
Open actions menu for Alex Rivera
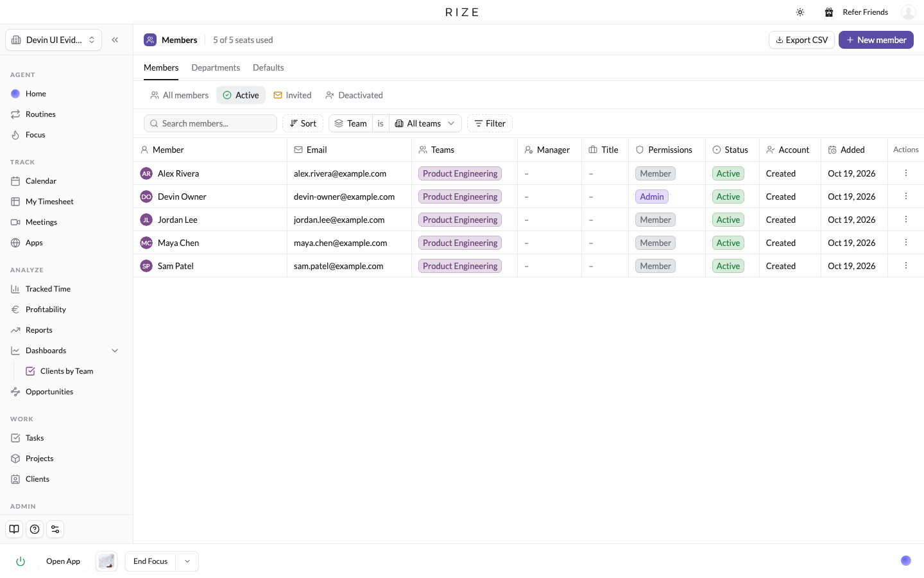click(x=906, y=173)
